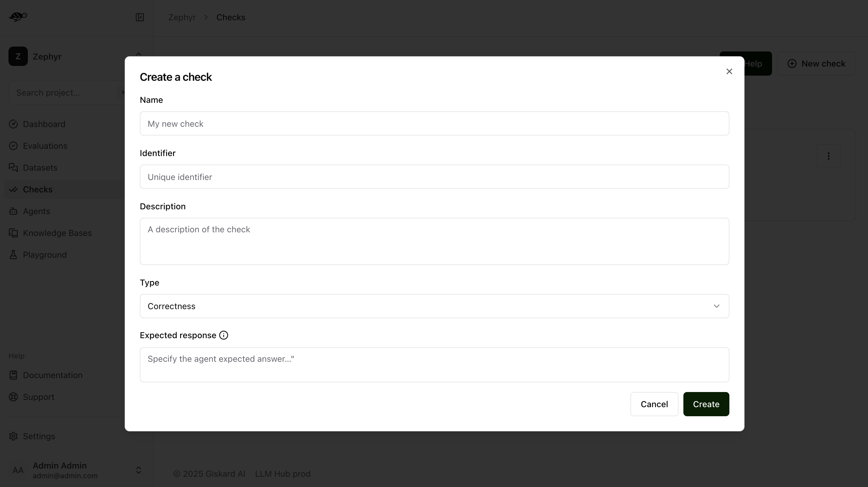The image size is (868, 487).
Task: Click the Z project avatar
Action: tap(18, 56)
